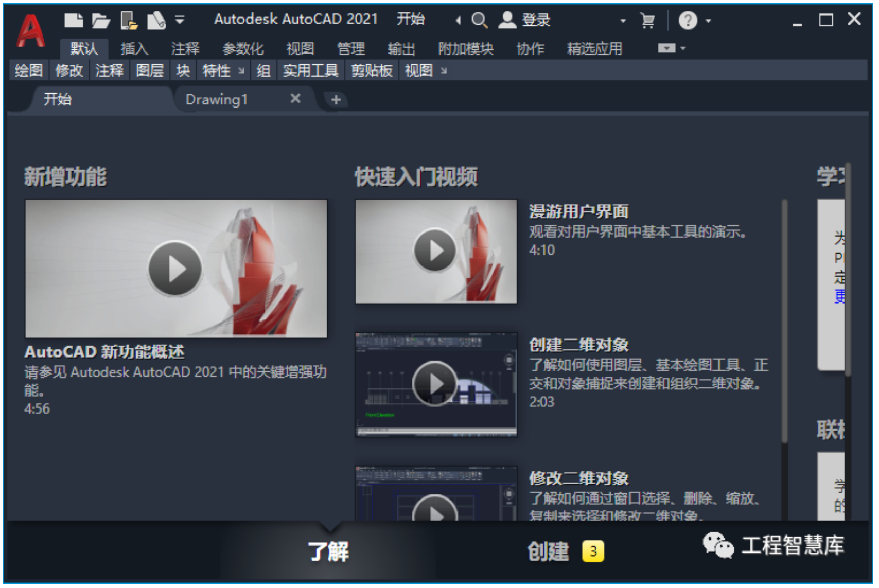
Task: Click the start page right-edge scrollbar
Action: [847, 270]
